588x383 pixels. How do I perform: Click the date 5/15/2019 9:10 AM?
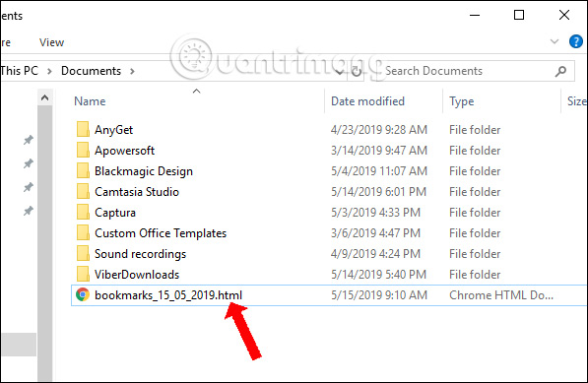(379, 295)
